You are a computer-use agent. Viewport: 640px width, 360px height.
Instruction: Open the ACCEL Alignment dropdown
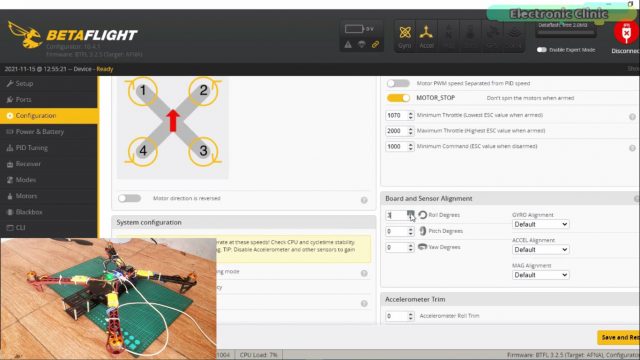(540, 249)
